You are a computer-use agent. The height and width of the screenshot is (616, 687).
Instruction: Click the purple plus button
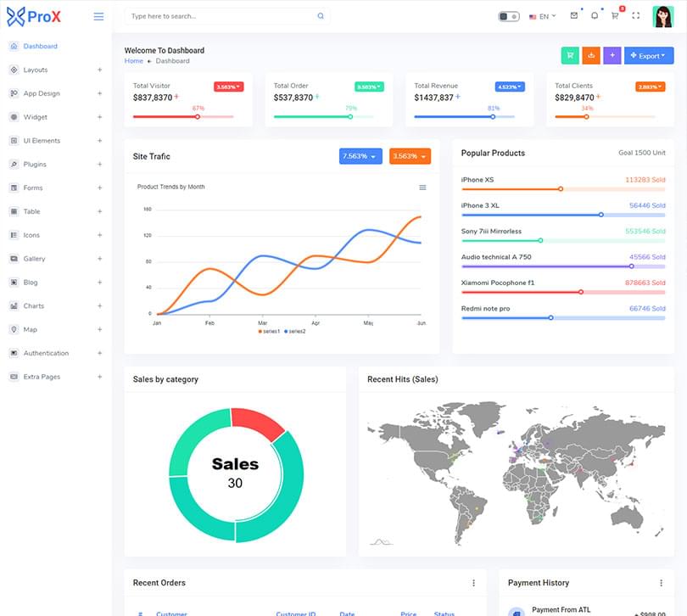tap(612, 55)
